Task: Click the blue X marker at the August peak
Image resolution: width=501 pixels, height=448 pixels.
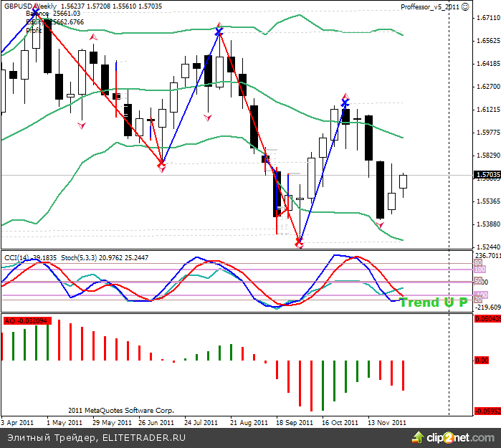Action: point(219,32)
